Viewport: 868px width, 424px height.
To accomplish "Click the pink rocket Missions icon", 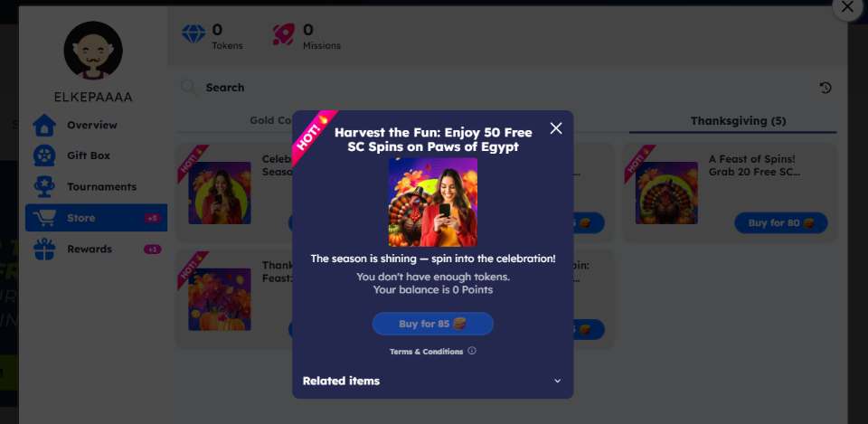I will click(284, 34).
